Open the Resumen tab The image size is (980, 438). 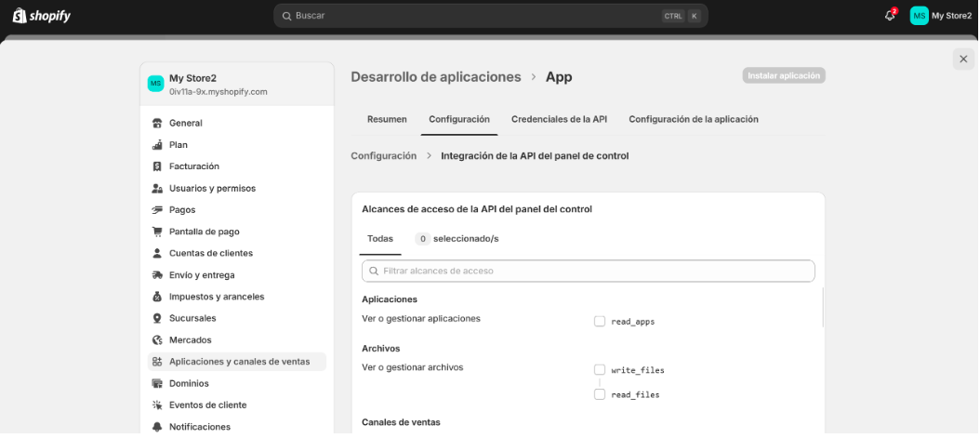pyautogui.click(x=387, y=119)
